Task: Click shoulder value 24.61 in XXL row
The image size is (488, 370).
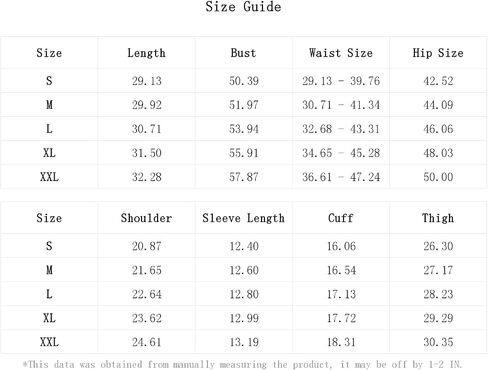Action: 147,342
